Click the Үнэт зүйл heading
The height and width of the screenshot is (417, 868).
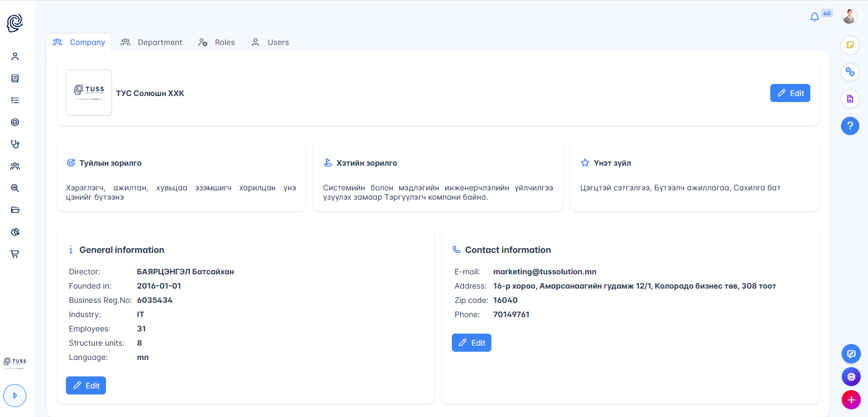612,163
